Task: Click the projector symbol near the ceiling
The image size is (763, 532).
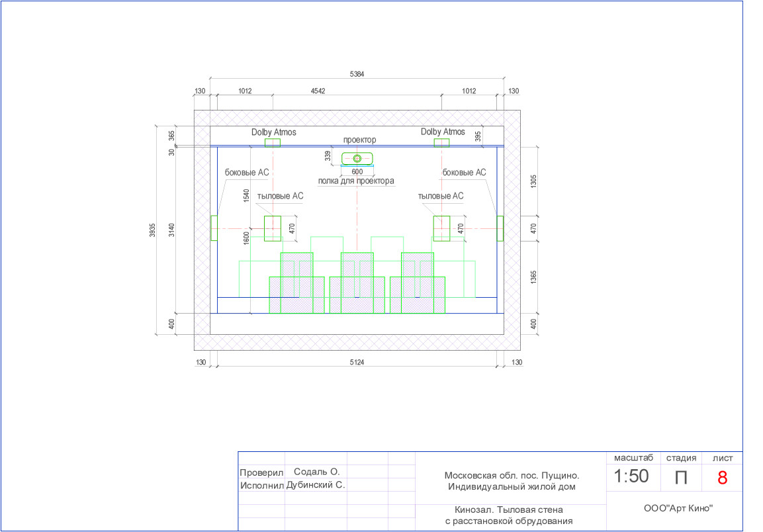Action: tap(357, 158)
